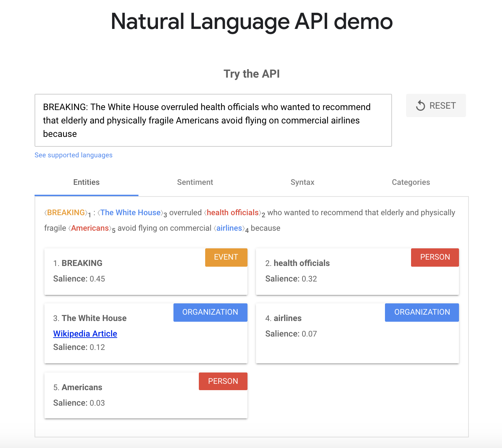
Task: Click ORGANIZATION label on White House card
Action: [210, 312]
